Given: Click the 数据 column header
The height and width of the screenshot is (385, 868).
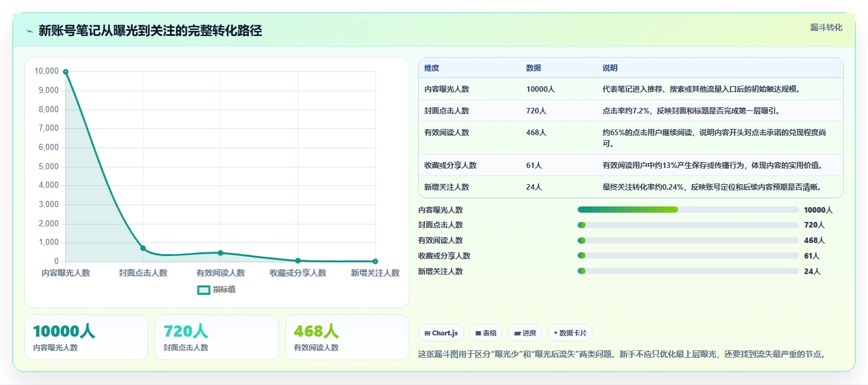Looking at the screenshot, I should [x=534, y=68].
